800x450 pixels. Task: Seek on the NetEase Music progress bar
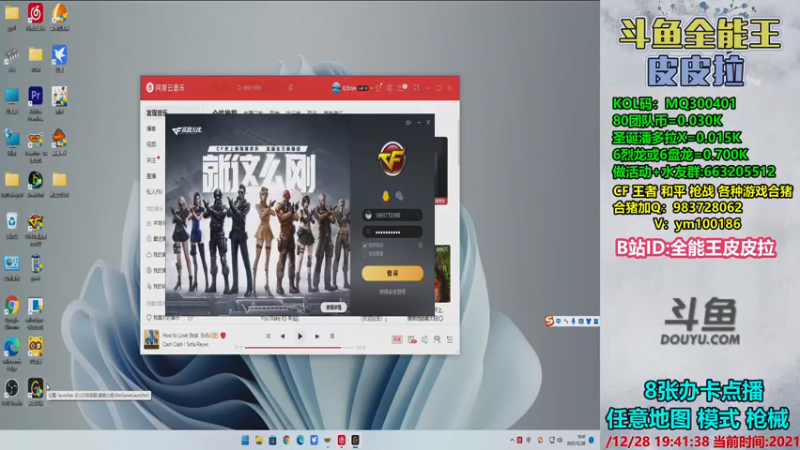point(300,347)
